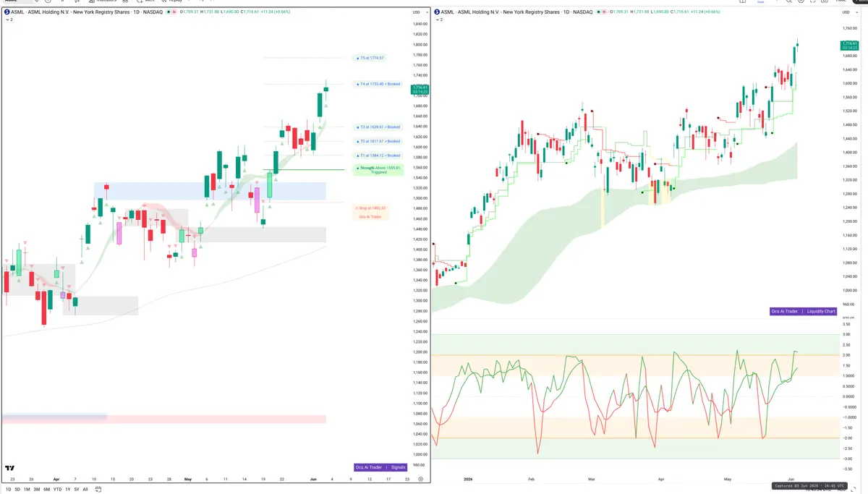Expand the collapsed indicators legend in left chart
The image size is (868, 494).
click(9, 20)
